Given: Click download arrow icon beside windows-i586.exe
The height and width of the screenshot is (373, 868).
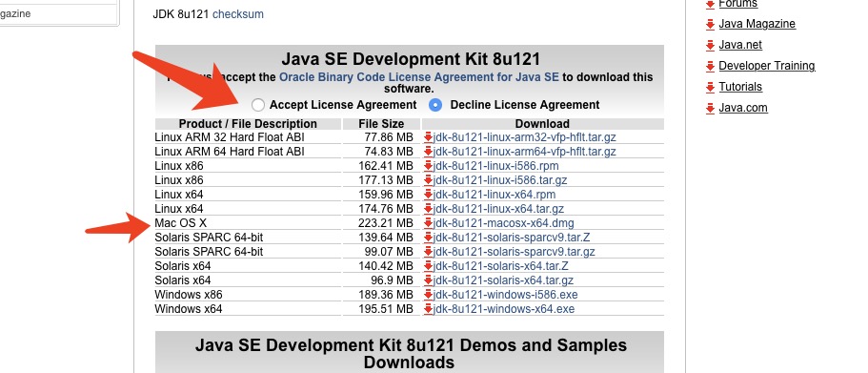Looking at the screenshot, I should 428,295.
